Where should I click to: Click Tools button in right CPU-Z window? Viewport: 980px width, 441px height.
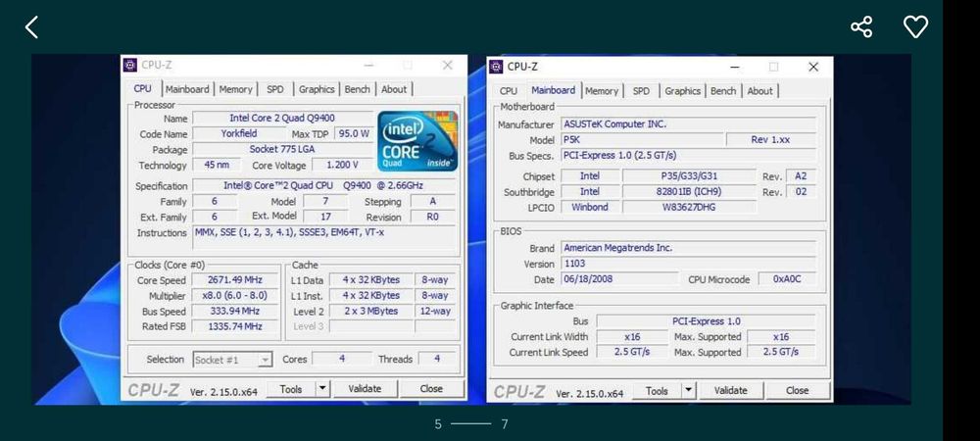pyautogui.click(x=657, y=391)
